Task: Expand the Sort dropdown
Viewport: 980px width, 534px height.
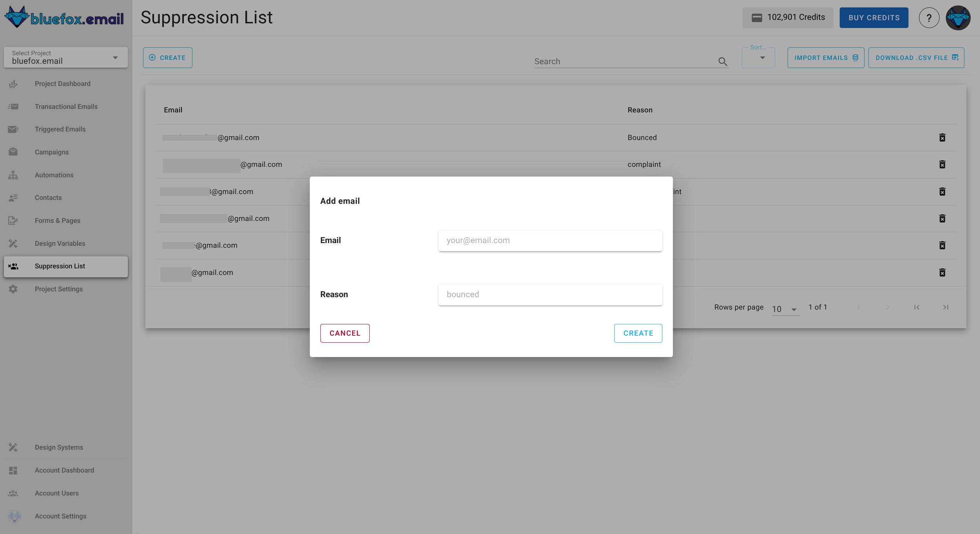Action: click(758, 58)
